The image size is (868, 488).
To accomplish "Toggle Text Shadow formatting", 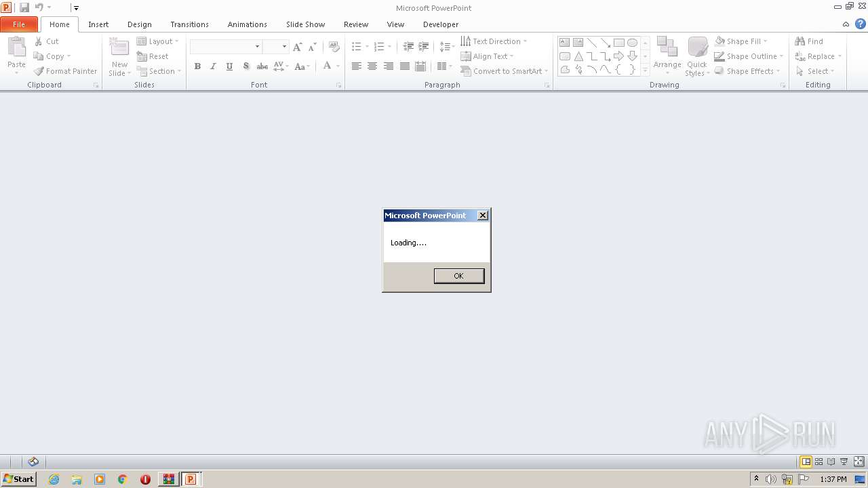I will point(245,66).
